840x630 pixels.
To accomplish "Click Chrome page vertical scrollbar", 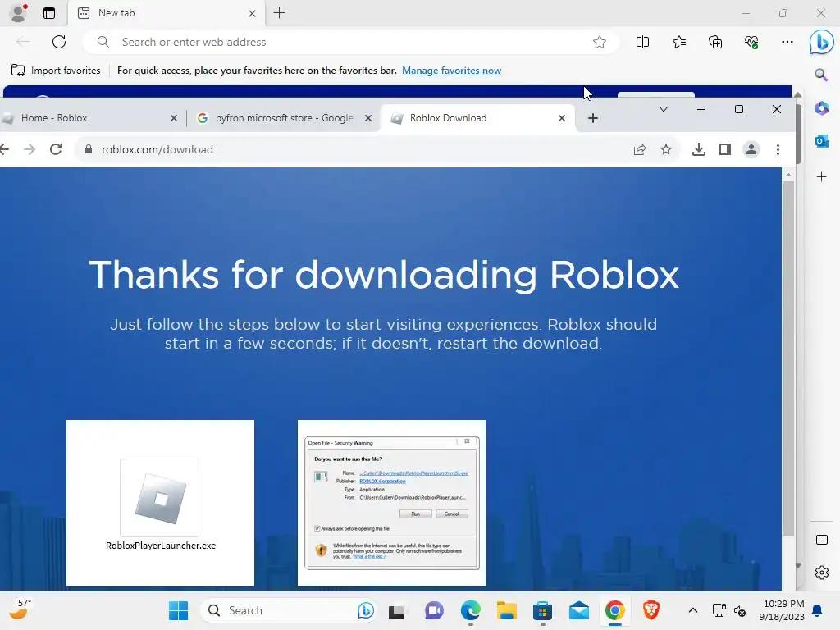I will click(x=788, y=358).
